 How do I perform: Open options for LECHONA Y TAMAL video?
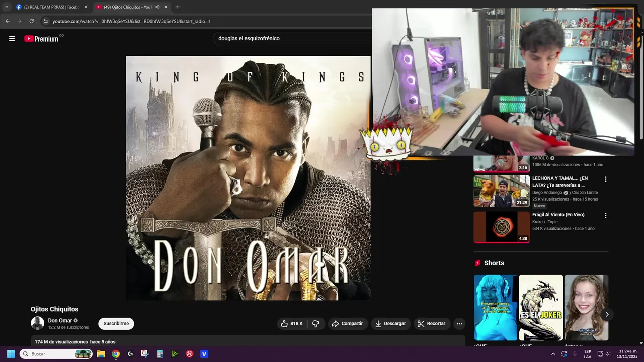tap(606, 179)
